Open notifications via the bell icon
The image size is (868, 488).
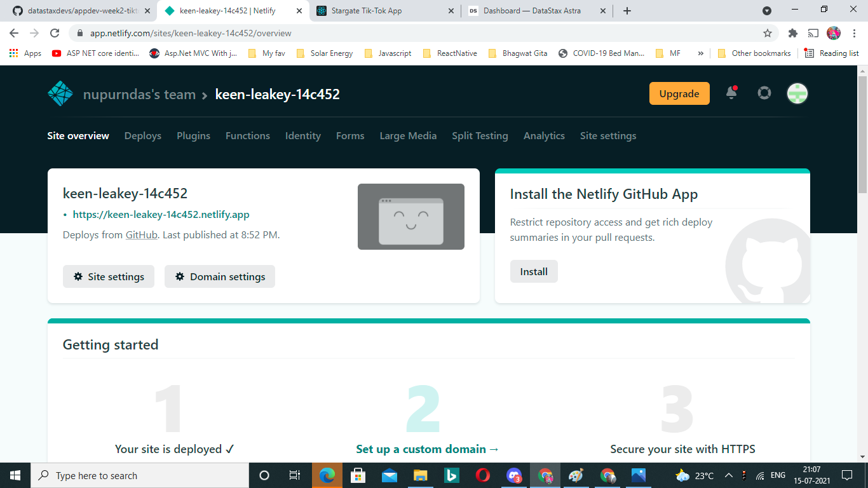click(731, 93)
